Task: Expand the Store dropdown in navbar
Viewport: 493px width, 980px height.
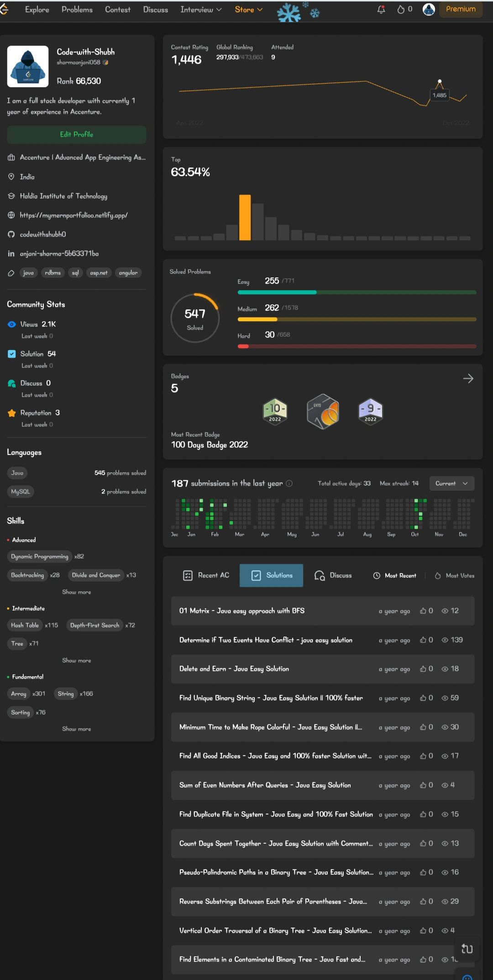Action: tap(249, 10)
